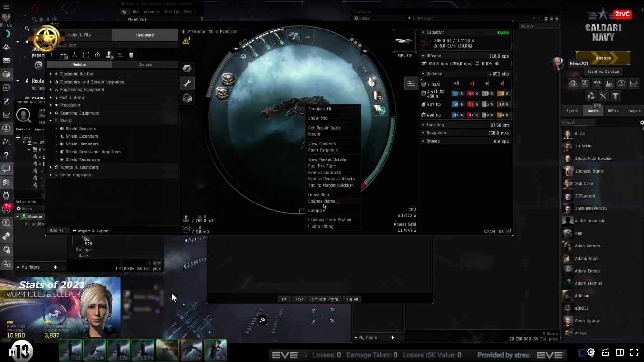The image size is (644, 362).
Task: Click the Simulate ship icon above SIMULATE label
Action: [x=405, y=41]
